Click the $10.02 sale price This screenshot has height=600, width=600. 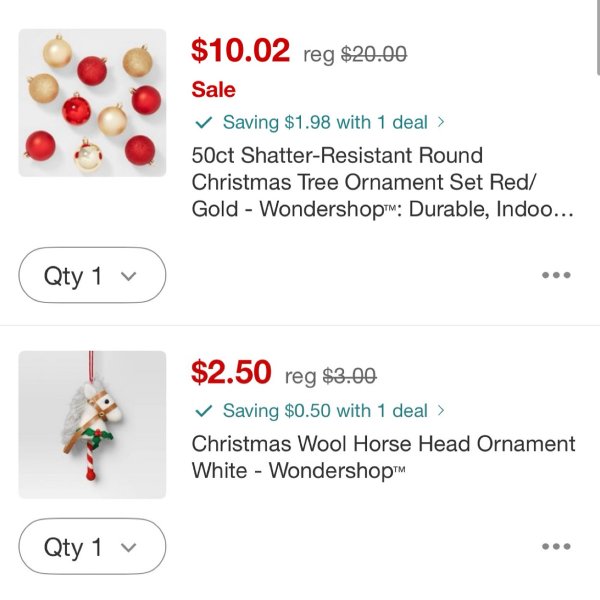coord(240,49)
